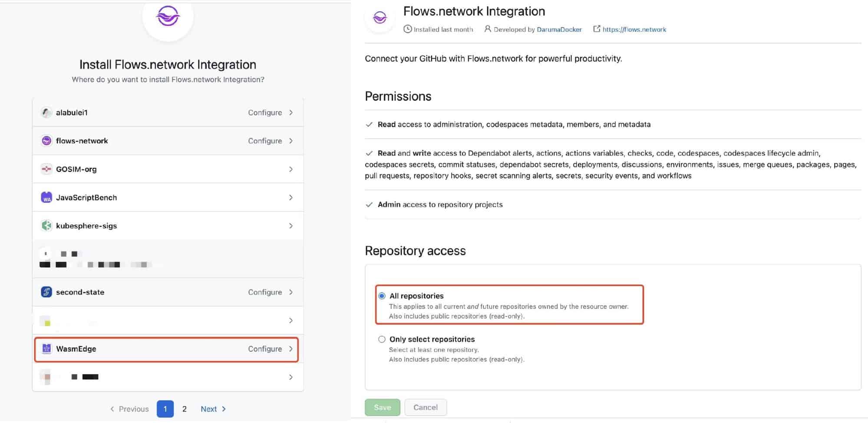Click the GOSIM-org organization avatar
This screenshot has width=868, height=423.
click(x=46, y=169)
